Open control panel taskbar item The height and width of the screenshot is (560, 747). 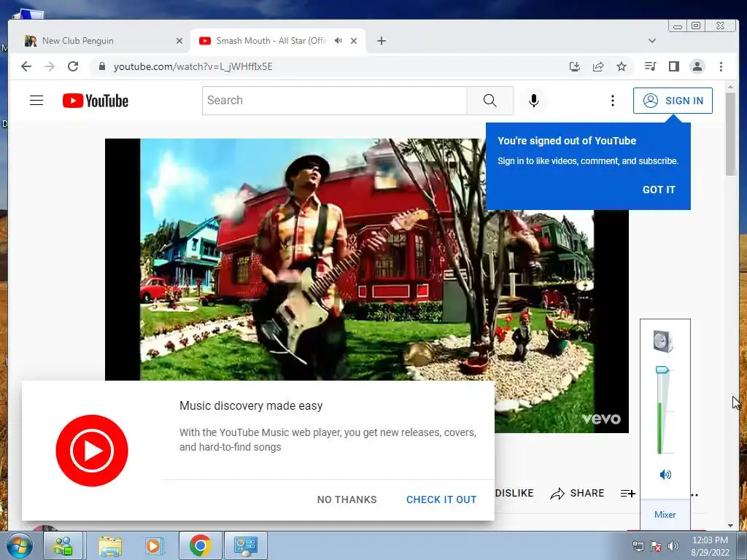tap(246, 545)
